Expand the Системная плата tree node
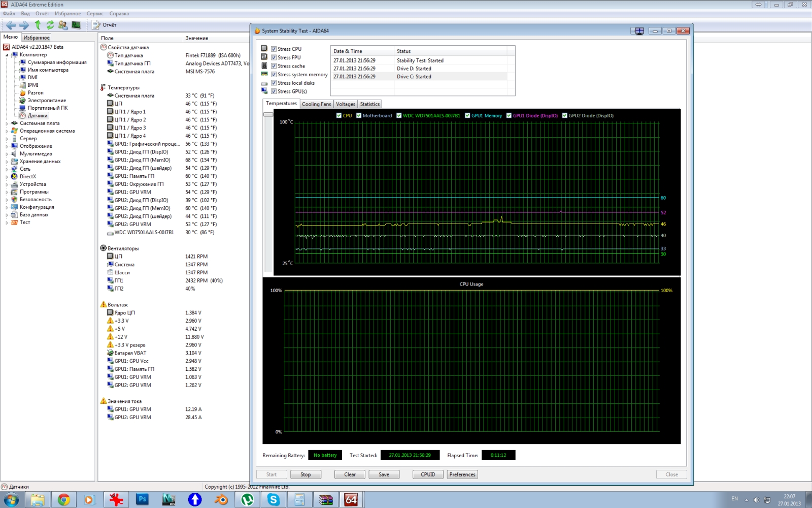Viewport: 812px width, 508px height. pyautogui.click(x=7, y=123)
